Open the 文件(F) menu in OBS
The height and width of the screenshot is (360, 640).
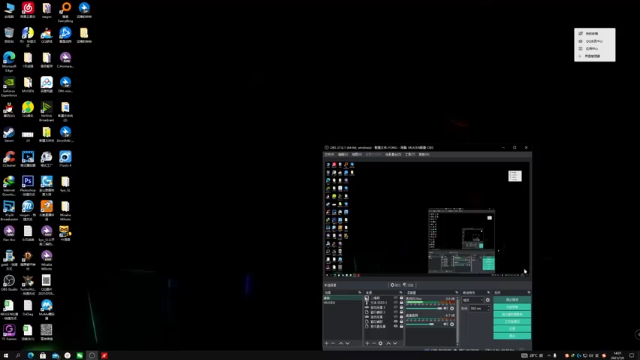[329, 155]
